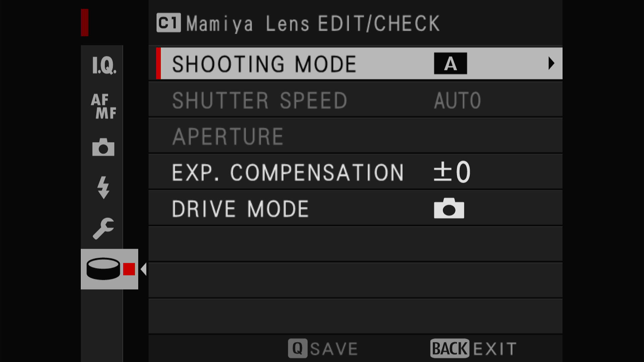
Task: Select the lens custom settings tab
Action: (109, 269)
